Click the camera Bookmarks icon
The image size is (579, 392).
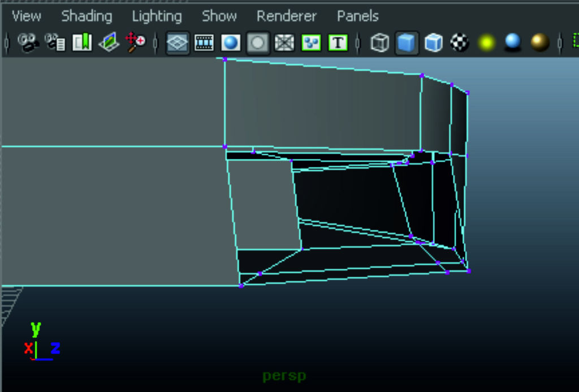82,43
